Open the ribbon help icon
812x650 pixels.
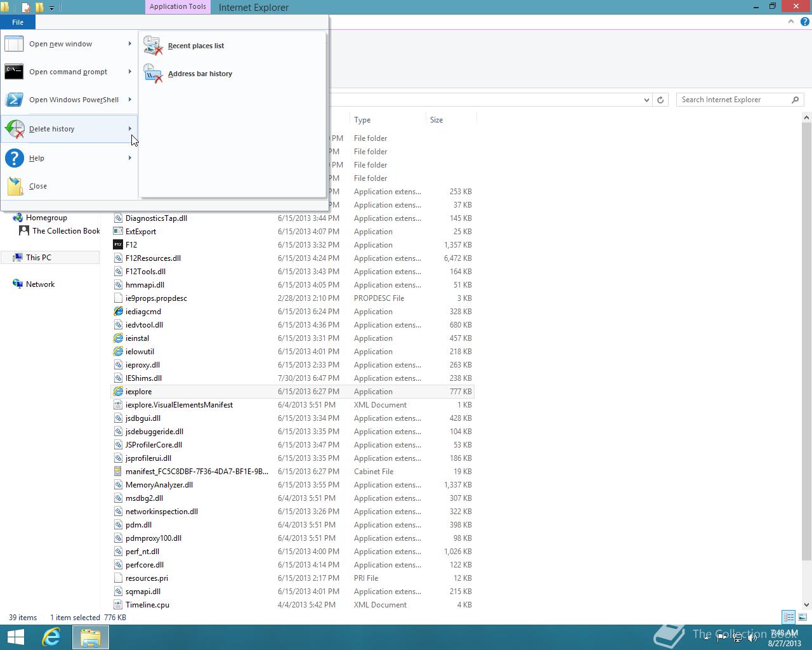[x=804, y=22]
